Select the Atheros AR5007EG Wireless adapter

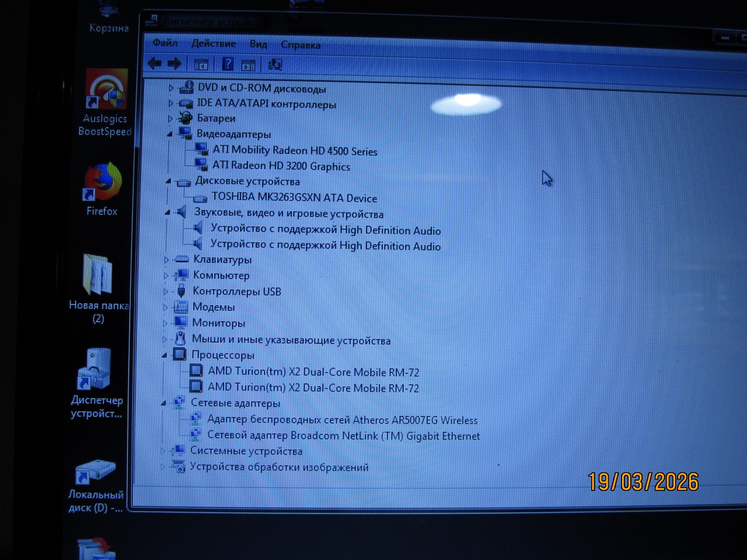(342, 420)
